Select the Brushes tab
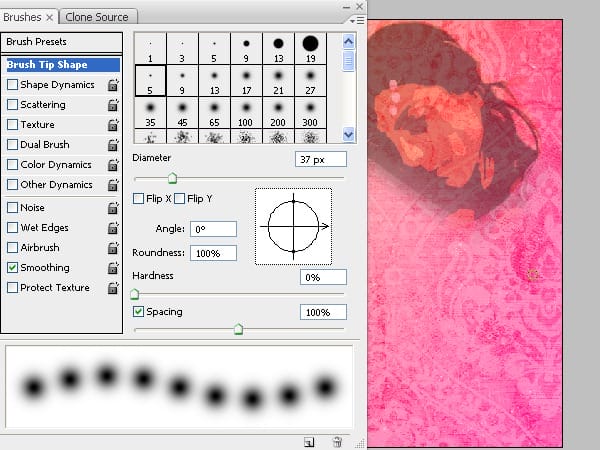Image resolution: width=600 pixels, height=450 pixels. [x=22, y=17]
